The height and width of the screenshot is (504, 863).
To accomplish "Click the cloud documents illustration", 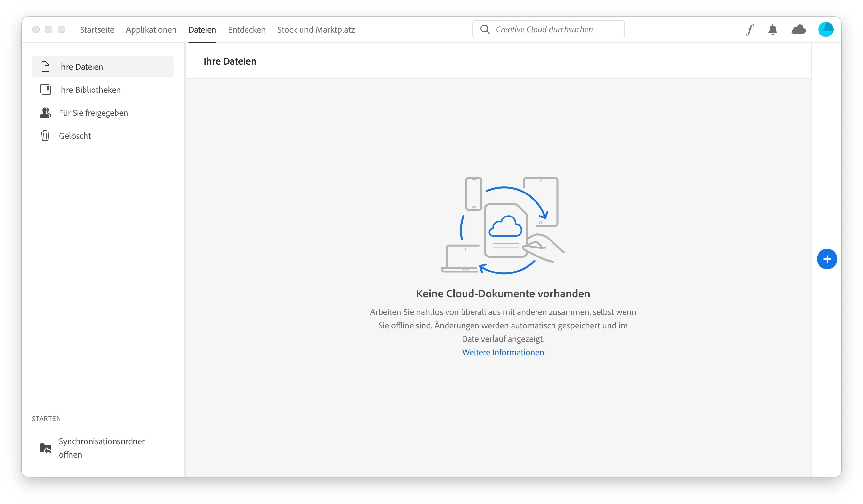I will [x=503, y=225].
